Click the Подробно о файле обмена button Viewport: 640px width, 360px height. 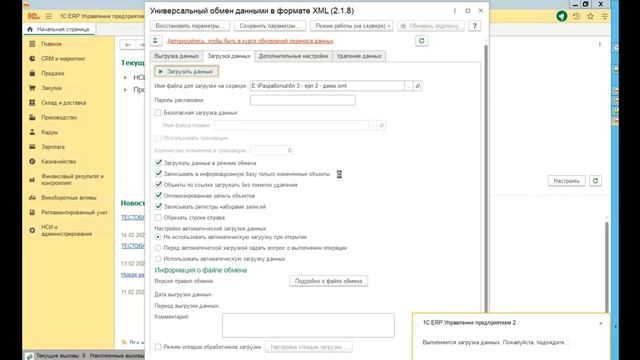[x=329, y=281]
